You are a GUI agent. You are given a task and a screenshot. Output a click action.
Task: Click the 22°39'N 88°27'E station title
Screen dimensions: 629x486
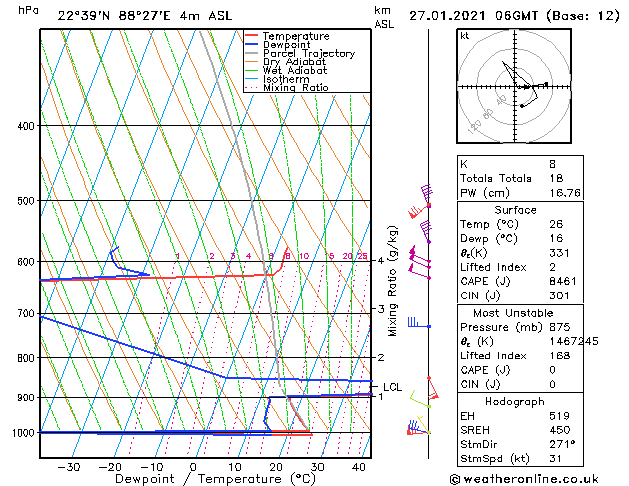coord(114,16)
